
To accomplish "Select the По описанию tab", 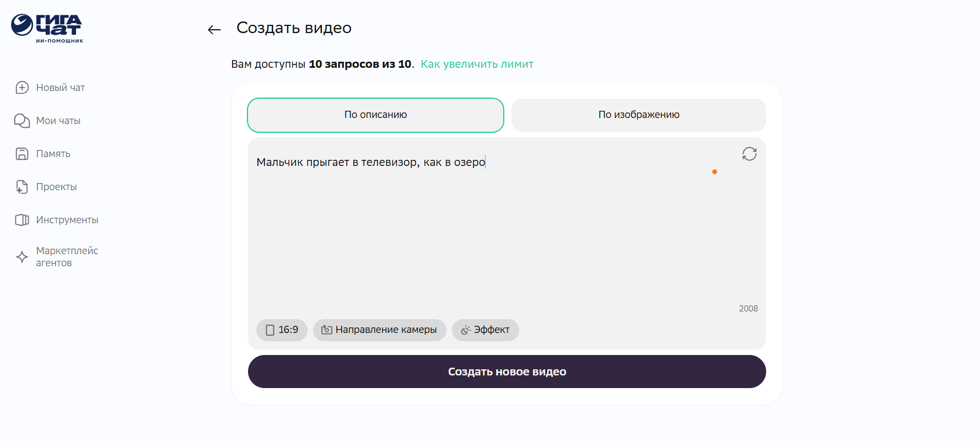I will pos(375,115).
